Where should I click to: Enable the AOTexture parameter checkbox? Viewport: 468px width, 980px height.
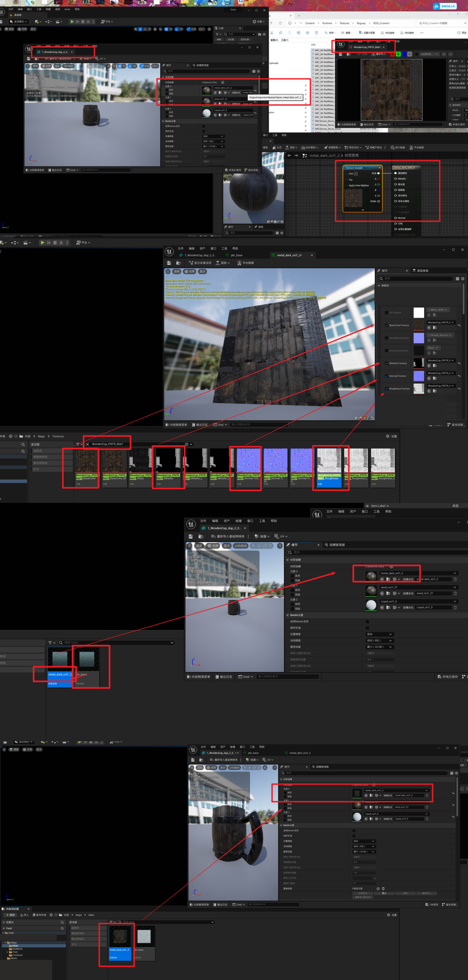[386, 313]
